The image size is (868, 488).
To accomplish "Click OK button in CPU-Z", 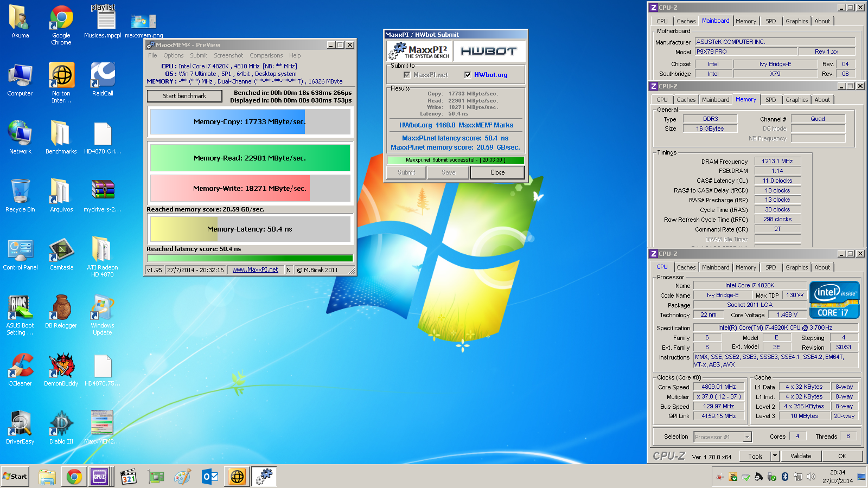I will pos(842,456).
